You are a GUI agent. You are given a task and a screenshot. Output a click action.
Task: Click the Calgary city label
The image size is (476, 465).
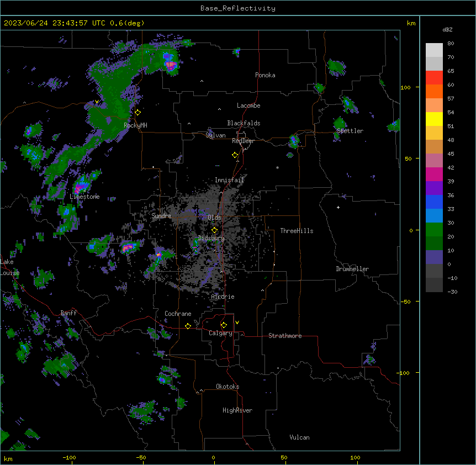(x=220, y=333)
